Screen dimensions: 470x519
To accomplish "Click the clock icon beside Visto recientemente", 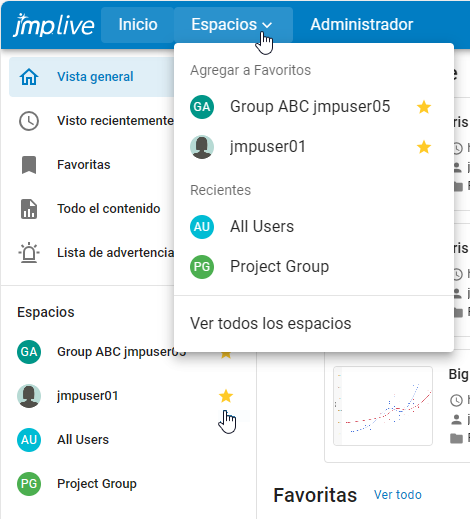I will 29,121.
